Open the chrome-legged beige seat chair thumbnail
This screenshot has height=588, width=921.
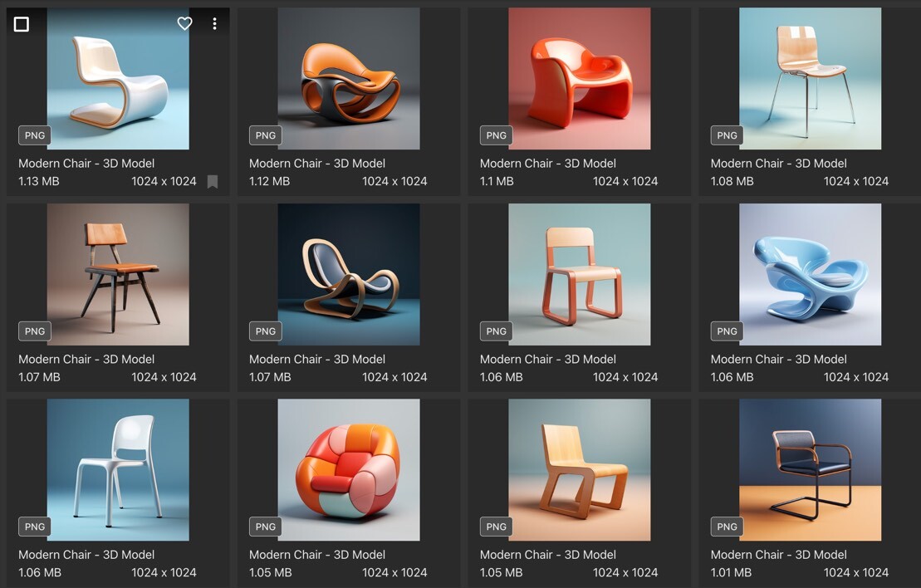[810, 79]
